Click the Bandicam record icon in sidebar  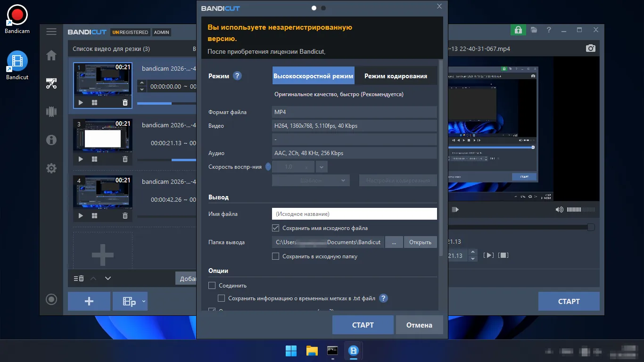pos(51,299)
